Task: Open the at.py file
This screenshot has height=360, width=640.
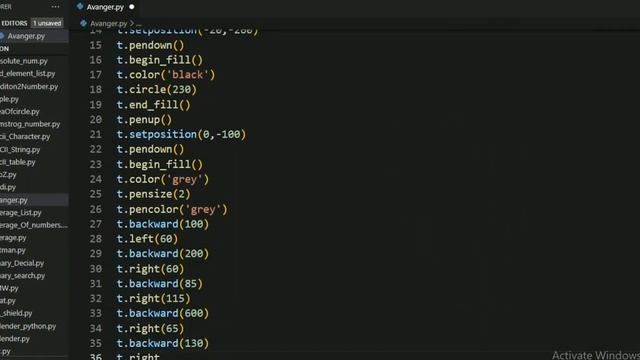Action: click(8, 300)
